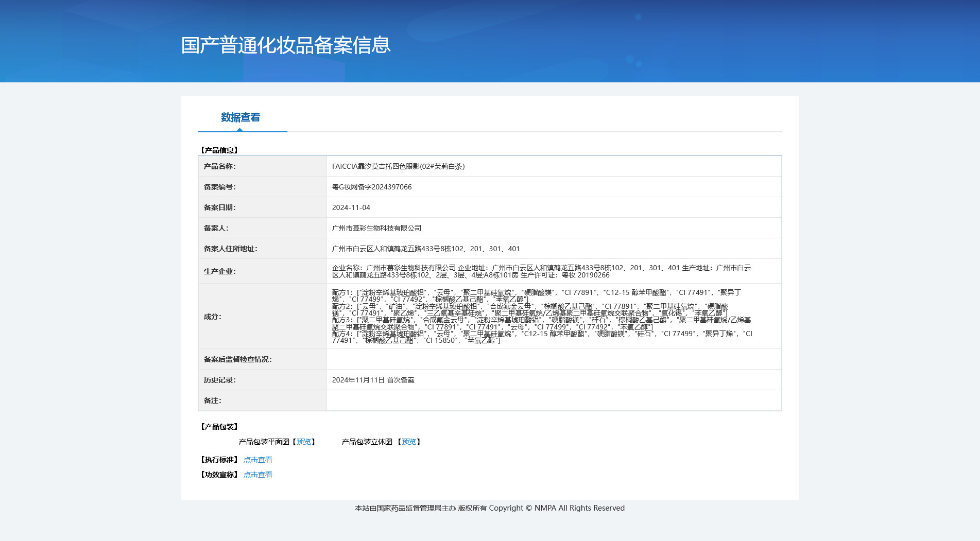Open 点击查看 link next to 功效宣称
This screenshot has height=541, width=980.
point(258,475)
